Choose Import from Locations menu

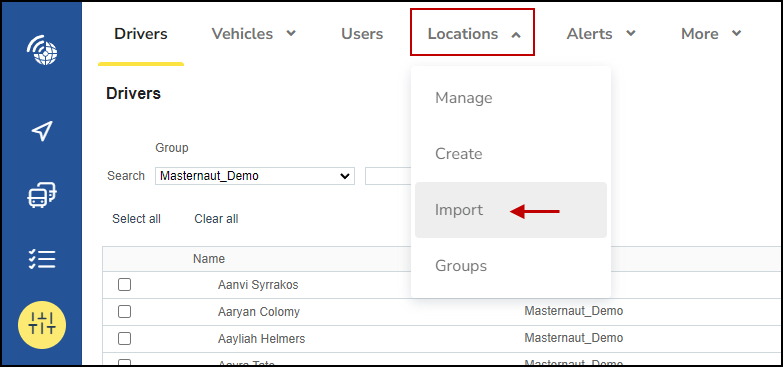511,210
